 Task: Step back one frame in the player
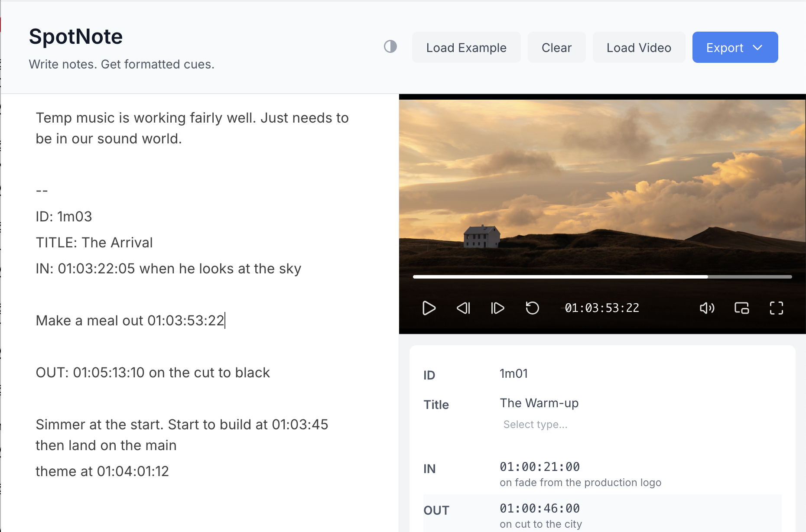(x=463, y=308)
